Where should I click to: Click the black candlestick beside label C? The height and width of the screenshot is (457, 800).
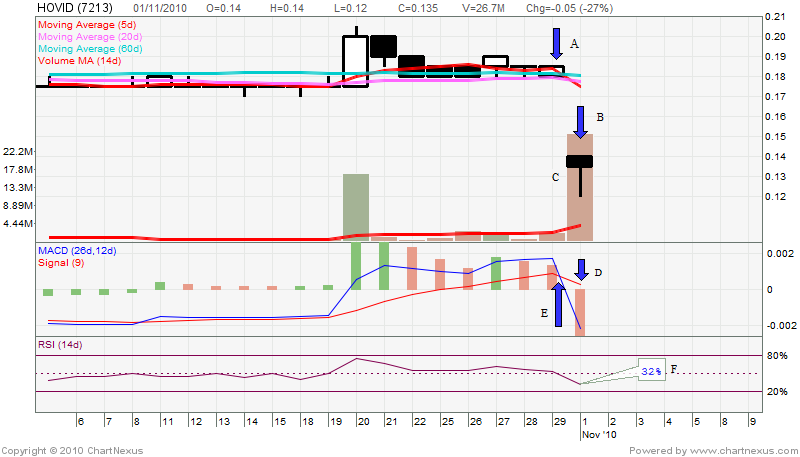580,161
